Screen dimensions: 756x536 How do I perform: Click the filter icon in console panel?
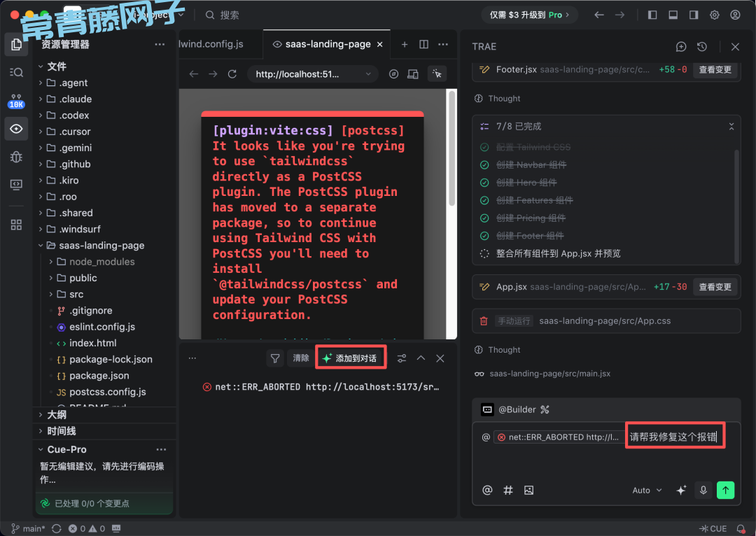point(275,358)
